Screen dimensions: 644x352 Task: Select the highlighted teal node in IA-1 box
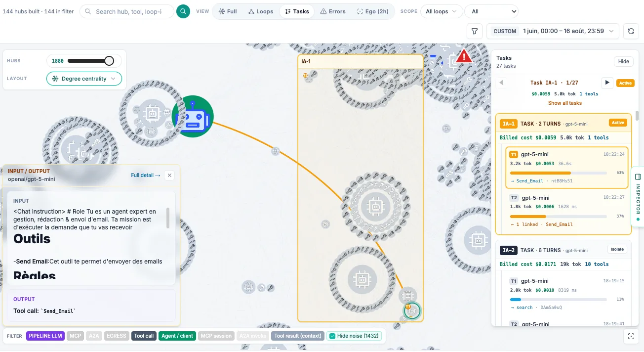click(411, 310)
